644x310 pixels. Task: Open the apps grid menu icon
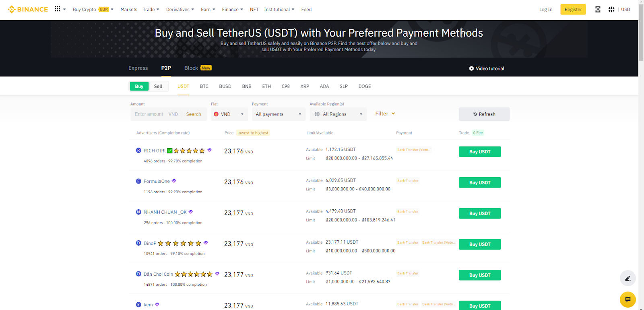pos(58,9)
